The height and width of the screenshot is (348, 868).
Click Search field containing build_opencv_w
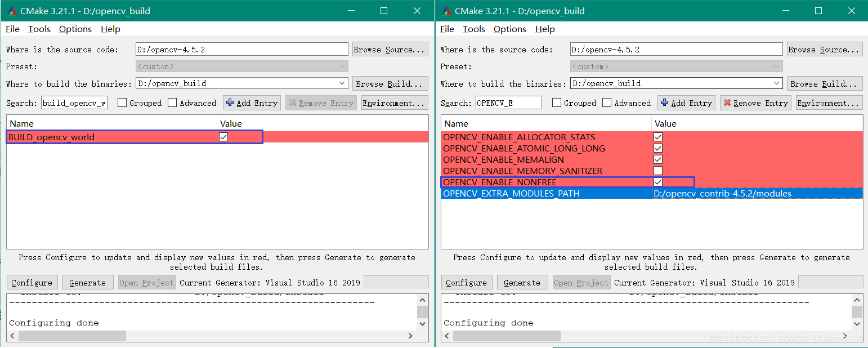coord(74,103)
